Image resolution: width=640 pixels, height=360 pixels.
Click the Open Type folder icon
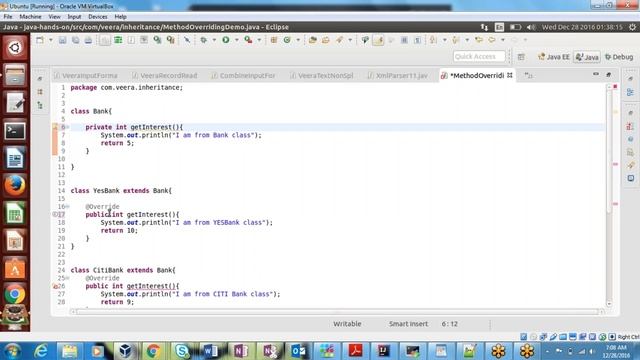point(313,40)
